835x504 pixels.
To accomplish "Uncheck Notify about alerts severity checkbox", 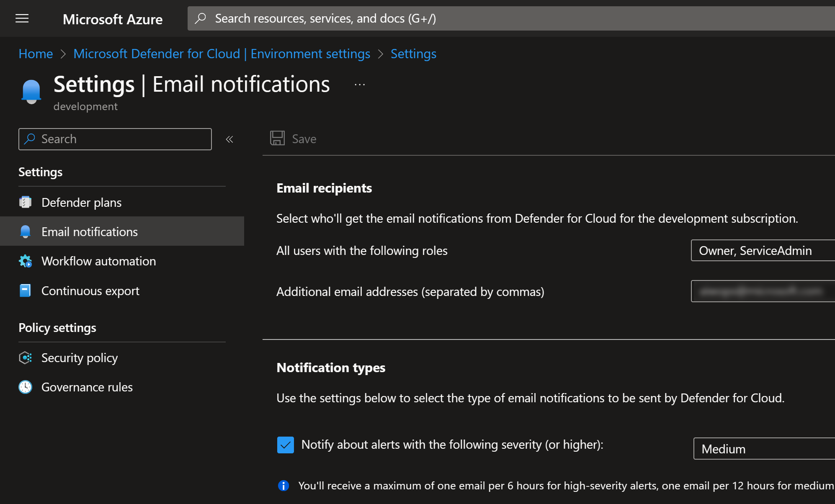I will tap(286, 445).
